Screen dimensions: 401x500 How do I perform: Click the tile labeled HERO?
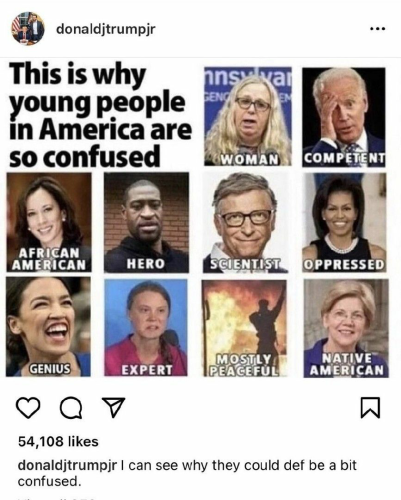(146, 222)
